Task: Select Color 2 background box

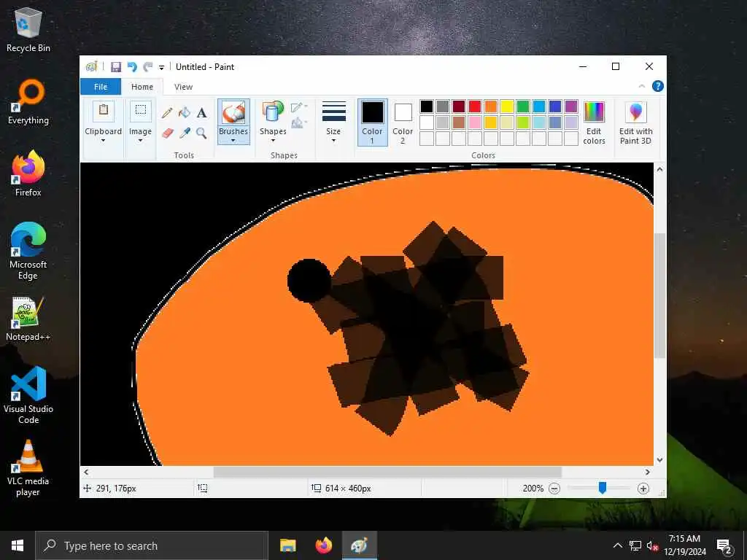Action: point(403,122)
